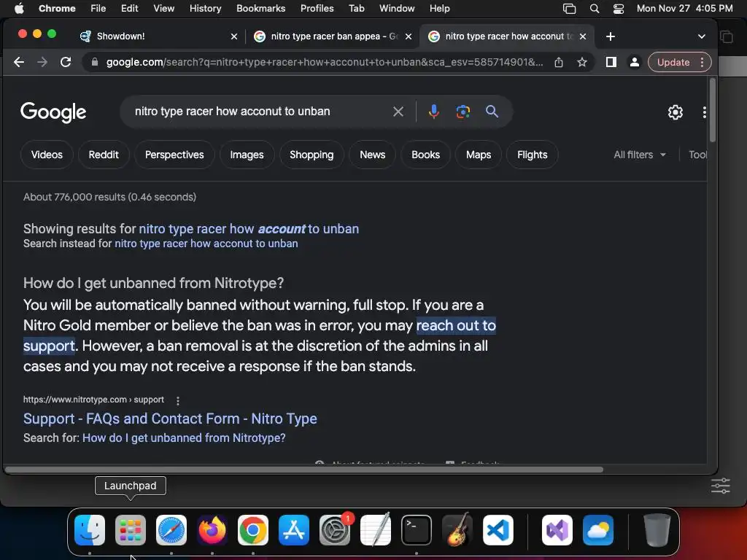Click the featured snippet answer text
The height and width of the screenshot is (560, 747).
tap(260, 335)
